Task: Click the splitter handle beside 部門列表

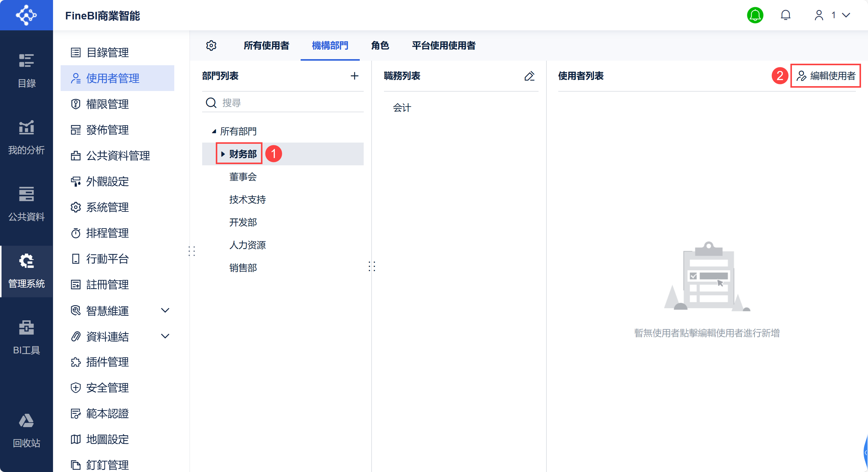Action: (x=372, y=266)
